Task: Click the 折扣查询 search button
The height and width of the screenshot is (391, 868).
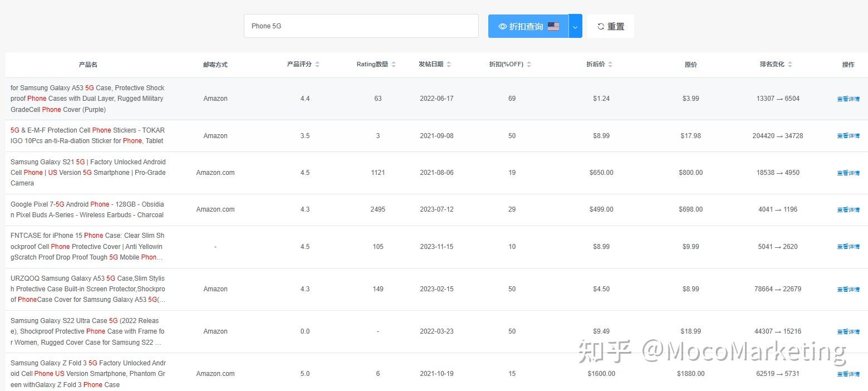Action: click(x=528, y=26)
